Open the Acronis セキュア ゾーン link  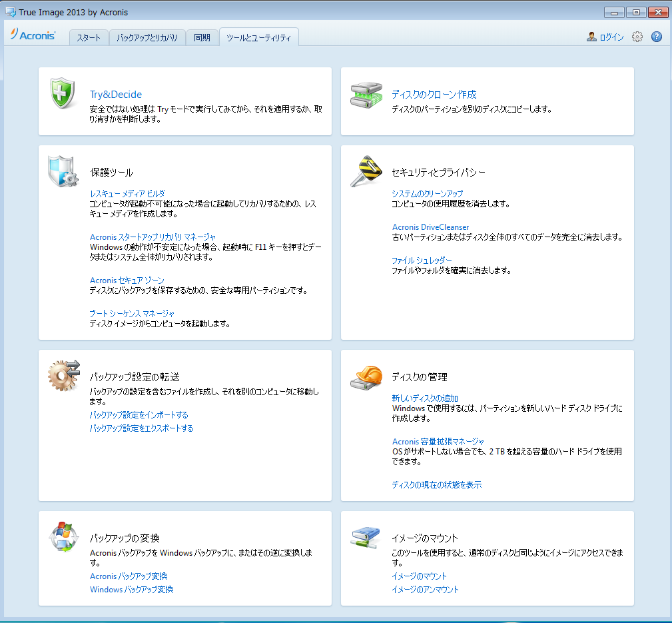coord(127,280)
